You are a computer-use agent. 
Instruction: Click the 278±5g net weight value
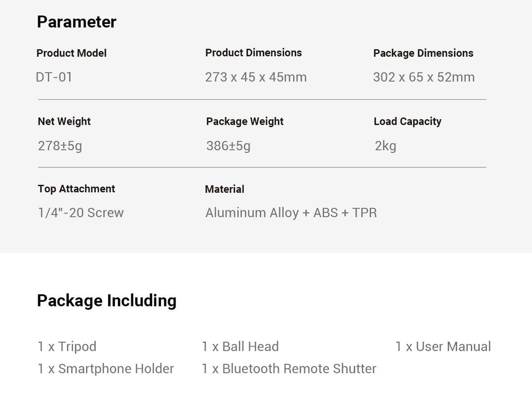[x=60, y=146]
